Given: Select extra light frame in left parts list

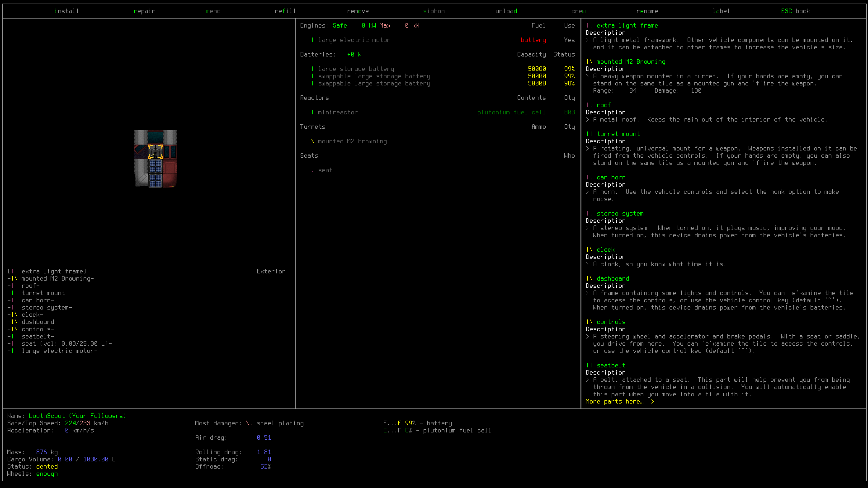Looking at the screenshot, I should pyautogui.click(x=47, y=272).
